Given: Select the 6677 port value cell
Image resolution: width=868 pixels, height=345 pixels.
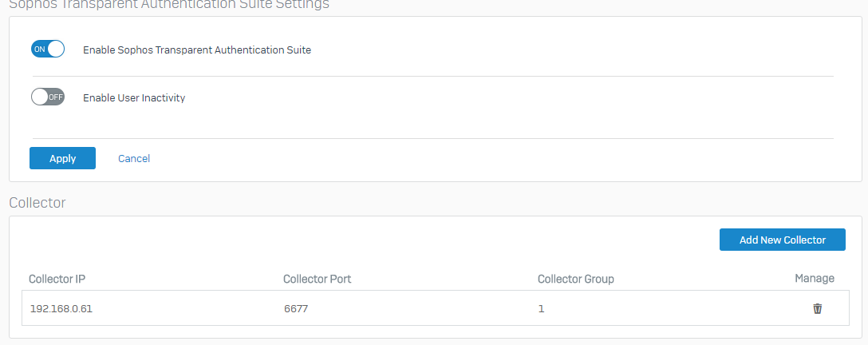Looking at the screenshot, I should point(296,308).
